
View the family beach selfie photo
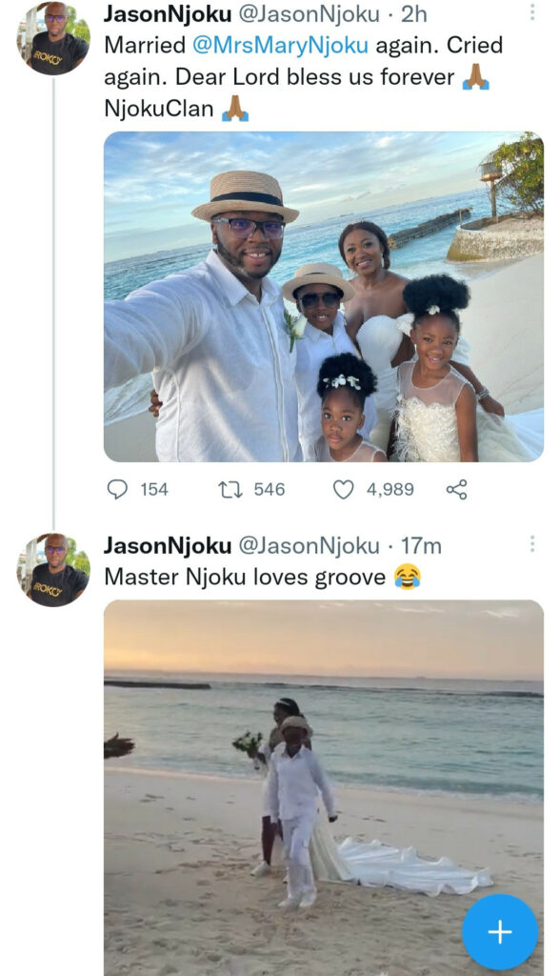(x=324, y=296)
